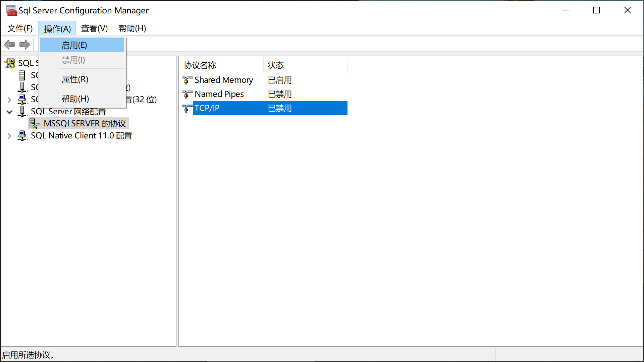Expand the SQL Native Client 11.0 配置 node
Viewport: 644px width, 362px height.
click(9, 136)
